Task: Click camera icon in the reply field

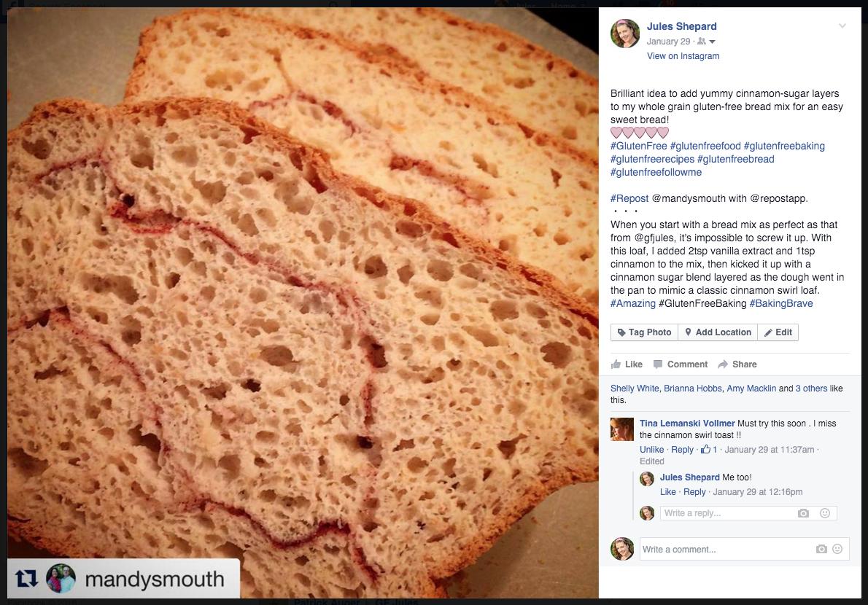Action: point(803,513)
